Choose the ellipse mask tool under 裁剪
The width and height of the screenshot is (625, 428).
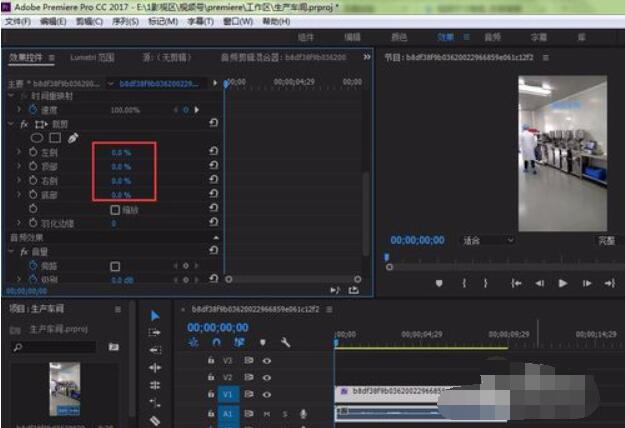point(37,138)
